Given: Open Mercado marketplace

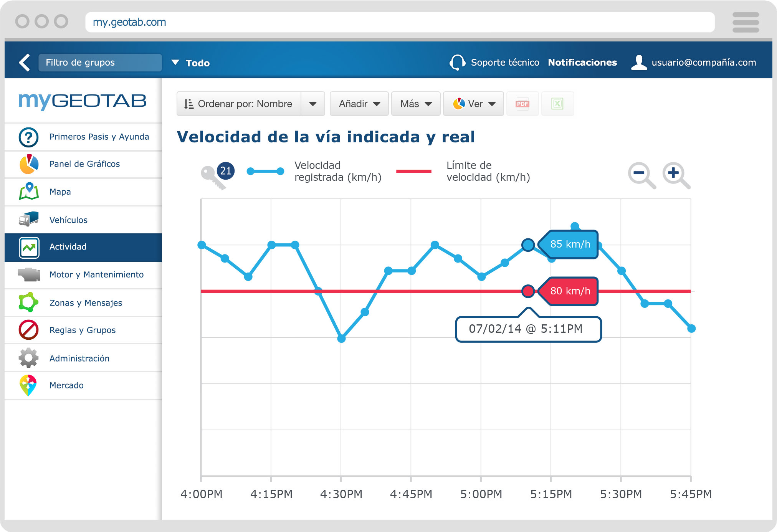Looking at the screenshot, I should click(x=66, y=385).
